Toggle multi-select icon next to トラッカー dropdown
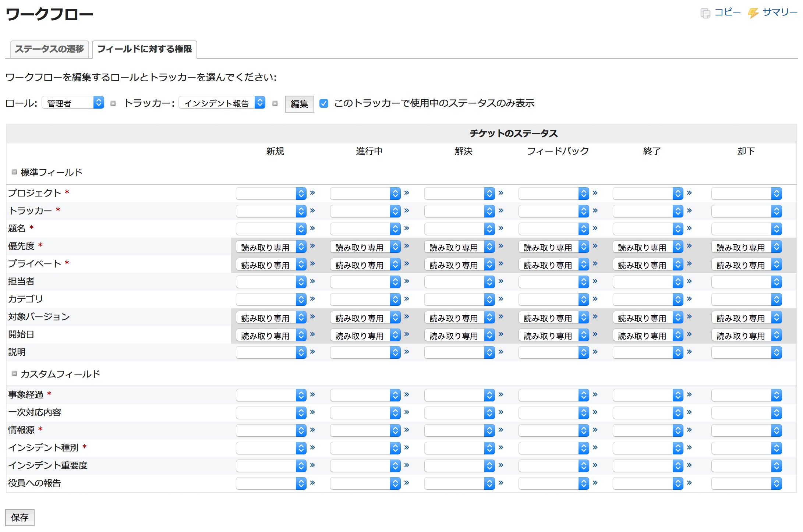The width and height of the screenshot is (803, 532). point(275,103)
